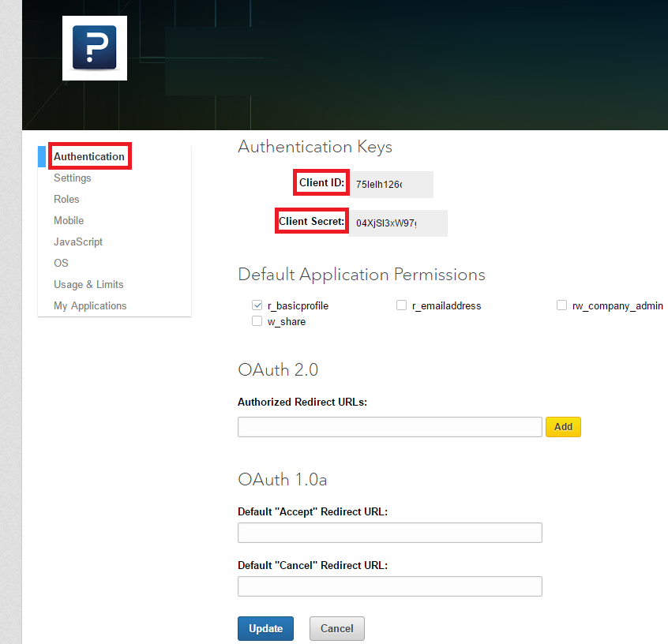The image size is (668, 644).
Task: Click the Accept Redirect URL field
Action: [389, 533]
